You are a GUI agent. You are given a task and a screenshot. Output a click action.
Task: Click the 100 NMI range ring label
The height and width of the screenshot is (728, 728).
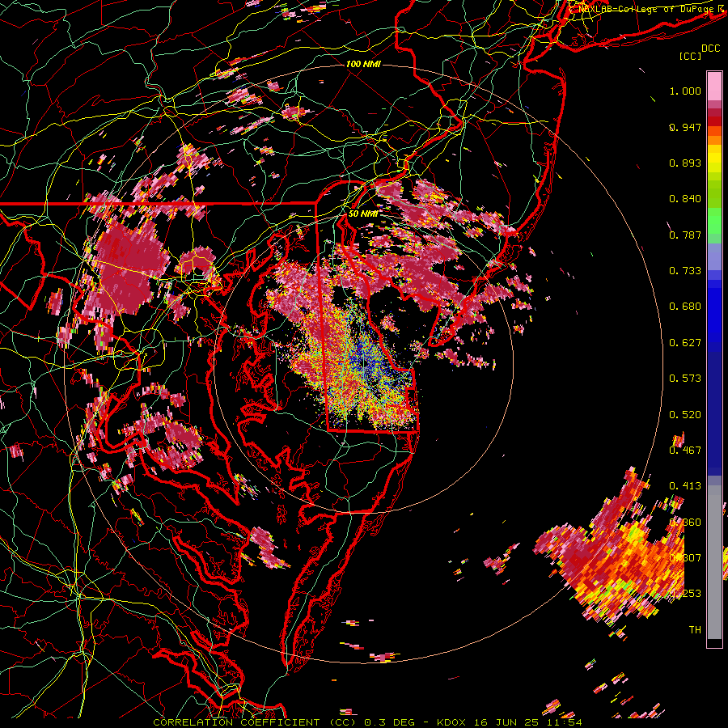coord(363,64)
